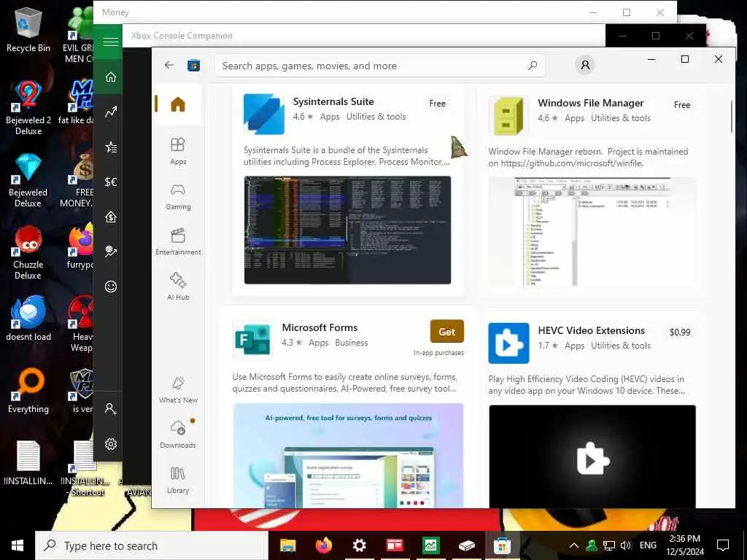Focus the Store search apps field
Image resolution: width=747 pixels, height=560 pixels.
(379, 66)
